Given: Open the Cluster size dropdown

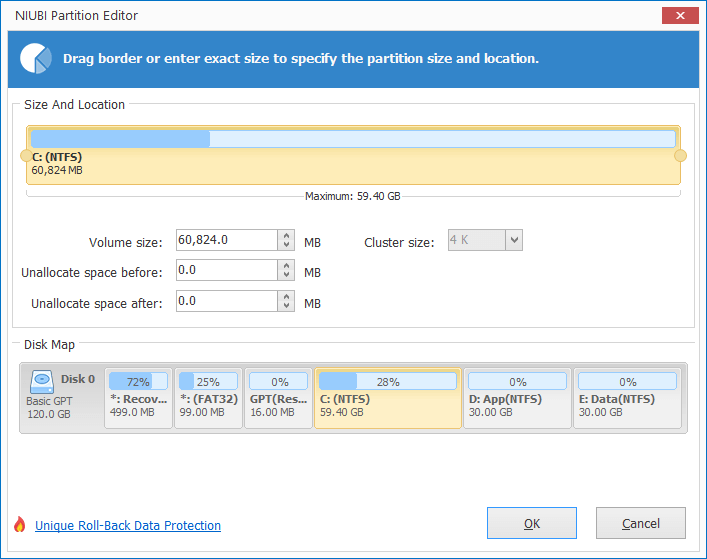Looking at the screenshot, I should pos(514,240).
